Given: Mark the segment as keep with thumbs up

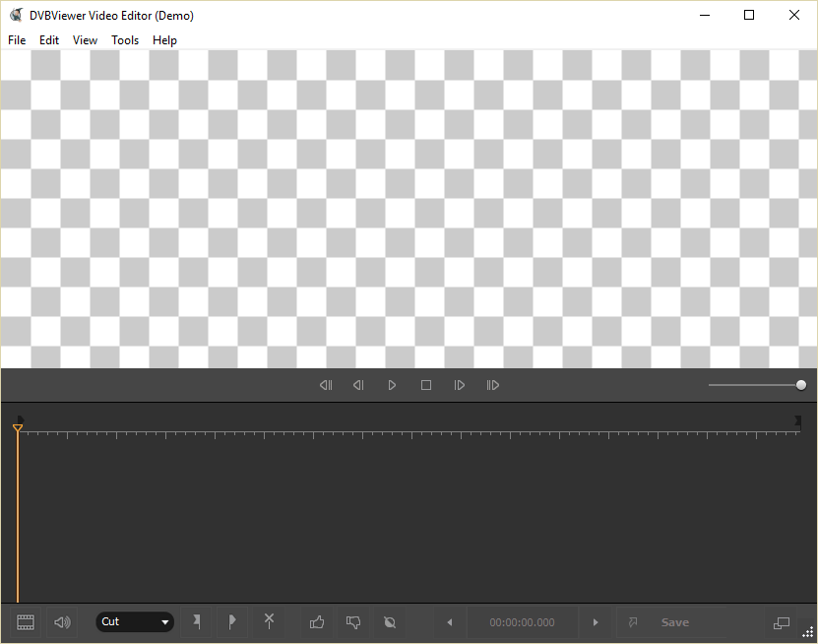Looking at the screenshot, I should click(x=317, y=622).
